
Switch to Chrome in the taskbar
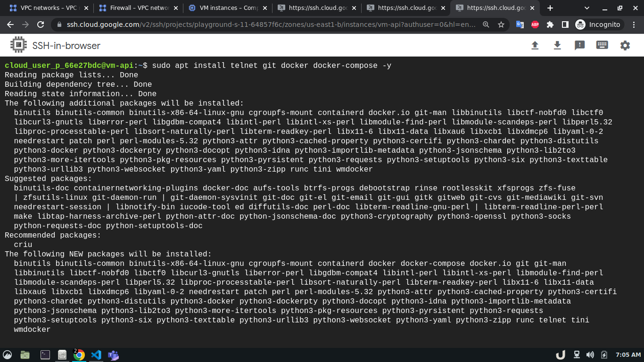tap(79, 355)
